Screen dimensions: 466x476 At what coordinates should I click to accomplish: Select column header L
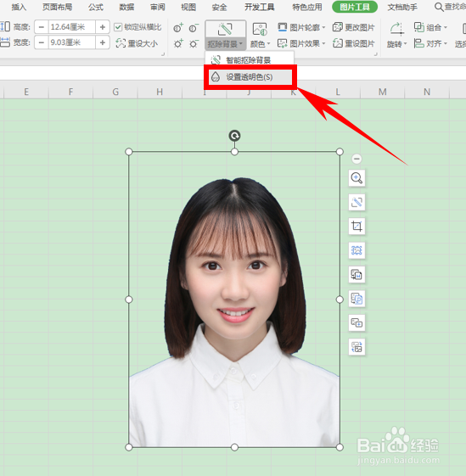pyautogui.click(x=338, y=92)
